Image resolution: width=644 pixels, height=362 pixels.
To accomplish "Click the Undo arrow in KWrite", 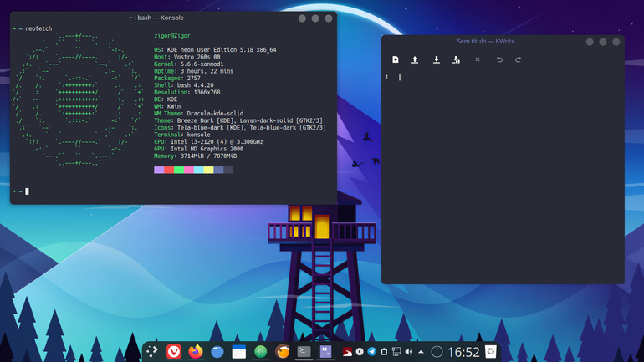I will pyautogui.click(x=499, y=59).
